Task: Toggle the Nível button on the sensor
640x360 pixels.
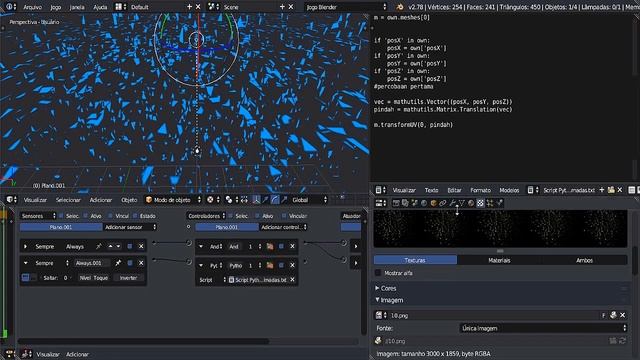Action: coord(85,278)
